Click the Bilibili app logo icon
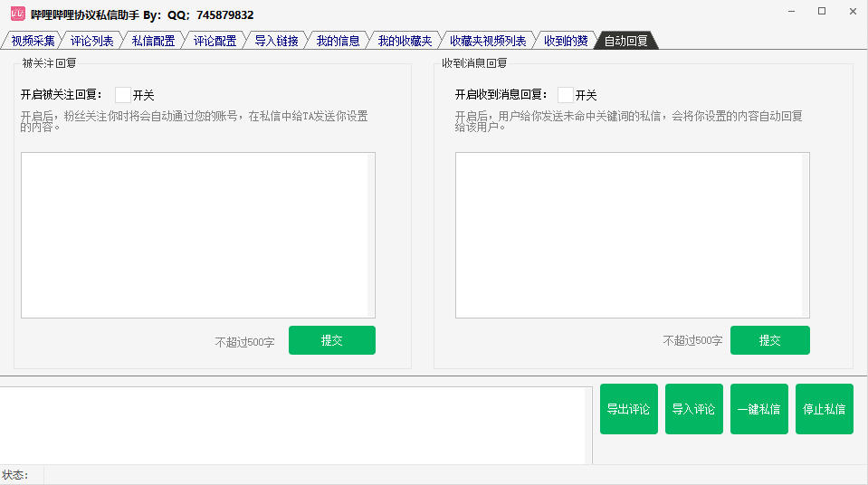Image resolution: width=868 pixels, height=485 pixels. pyautogui.click(x=17, y=14)
